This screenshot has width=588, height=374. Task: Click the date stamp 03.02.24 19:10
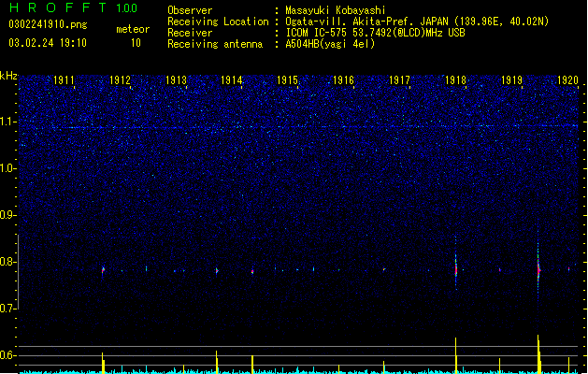pyautogui.click(x=48, y=43)
